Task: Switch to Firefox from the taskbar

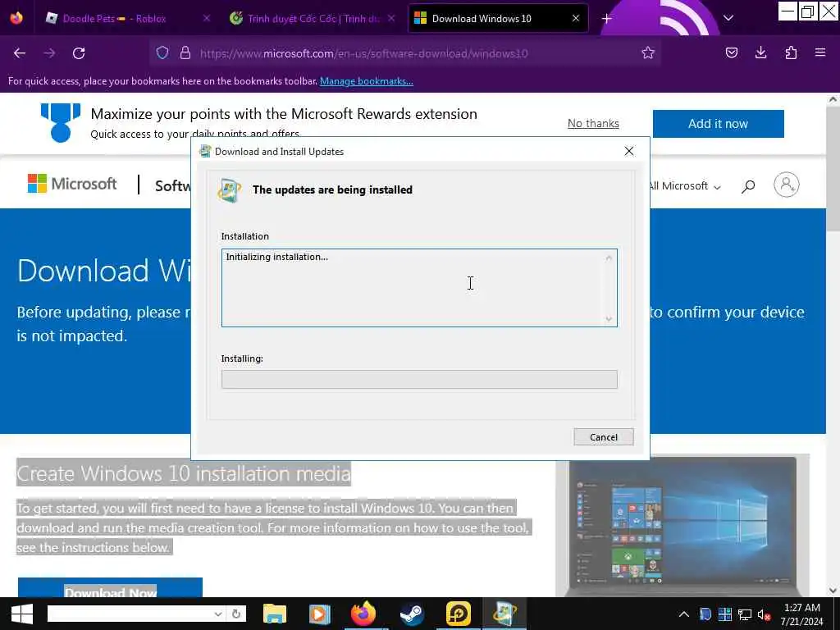Action: click(363, 614)
